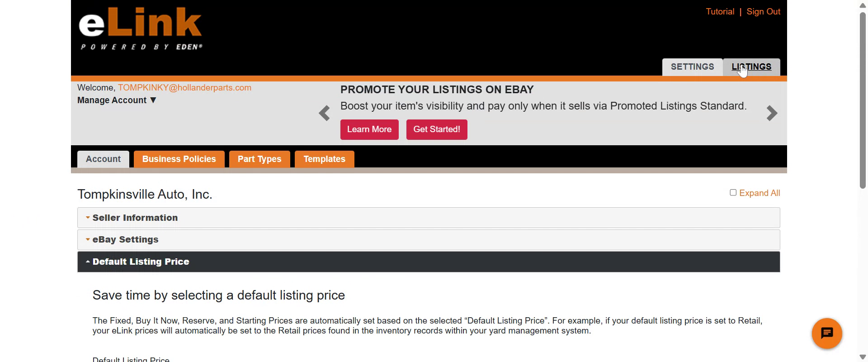868x362 pixels.
Task: Click the eLink logo
Action: point(140,28)
